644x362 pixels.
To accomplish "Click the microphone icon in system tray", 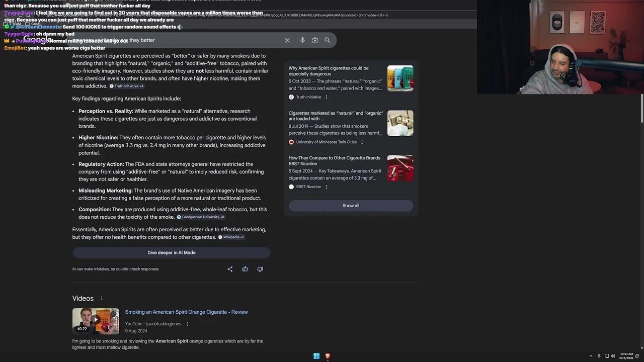I will (x=599, y=356).
